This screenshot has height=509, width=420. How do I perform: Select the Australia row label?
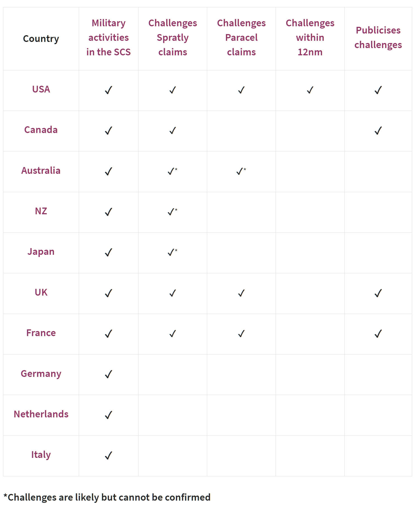pyautogui.click(x=41, y=171)
